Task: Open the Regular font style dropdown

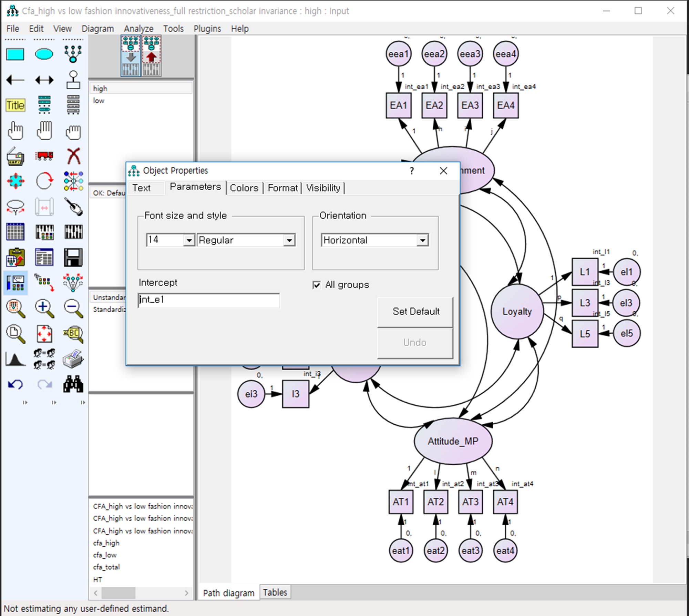Action: tap(289, 240)
